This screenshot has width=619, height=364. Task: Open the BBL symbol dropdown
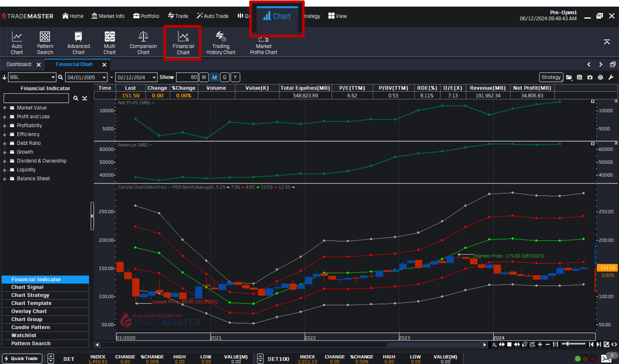click(x=53, y=77)
